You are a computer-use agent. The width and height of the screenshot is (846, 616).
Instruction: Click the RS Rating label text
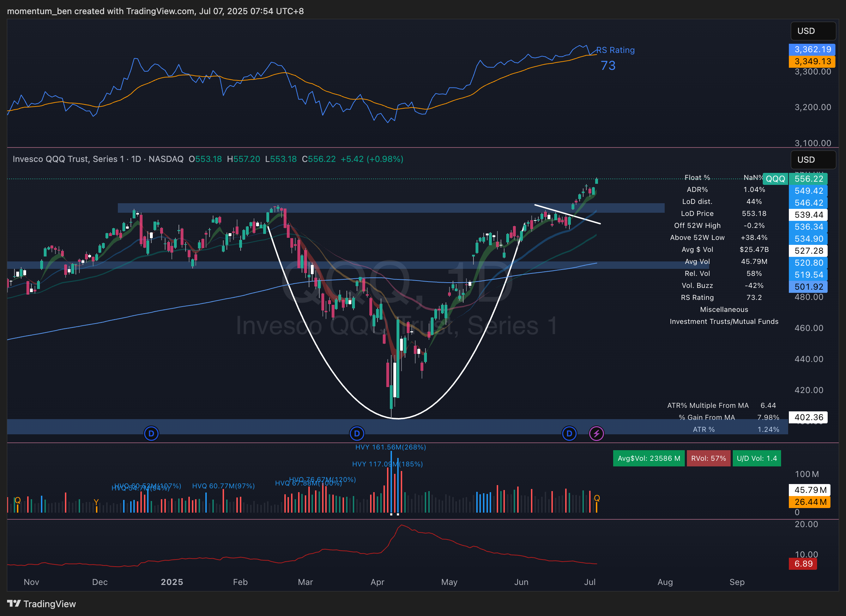point(615,50)
